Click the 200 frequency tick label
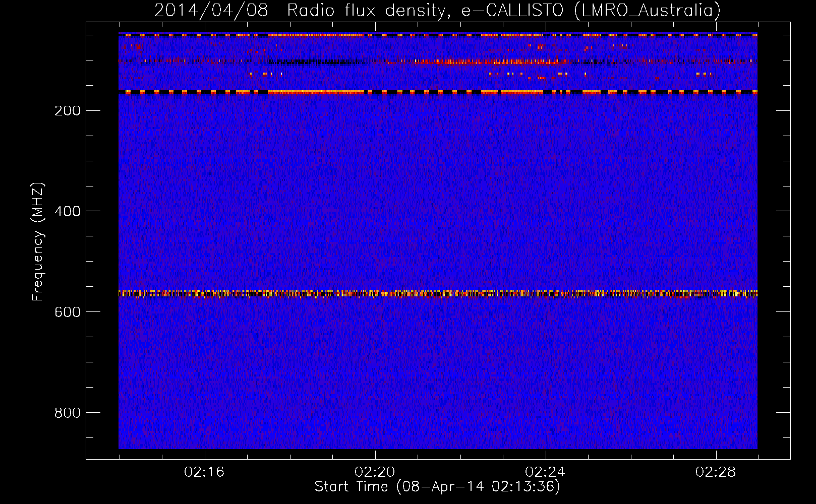The width and height of the screenshot is (816, 504). coord(68,110)
